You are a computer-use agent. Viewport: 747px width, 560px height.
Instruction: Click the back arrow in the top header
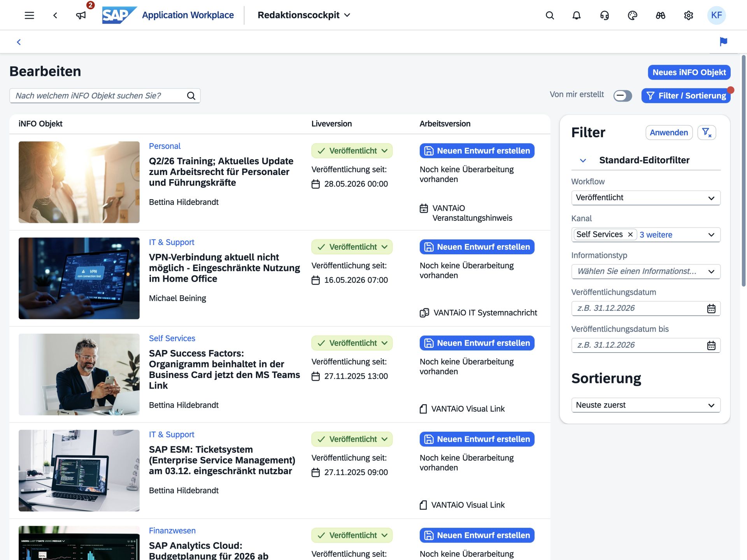pyautogui.click(x=55, y=15)
